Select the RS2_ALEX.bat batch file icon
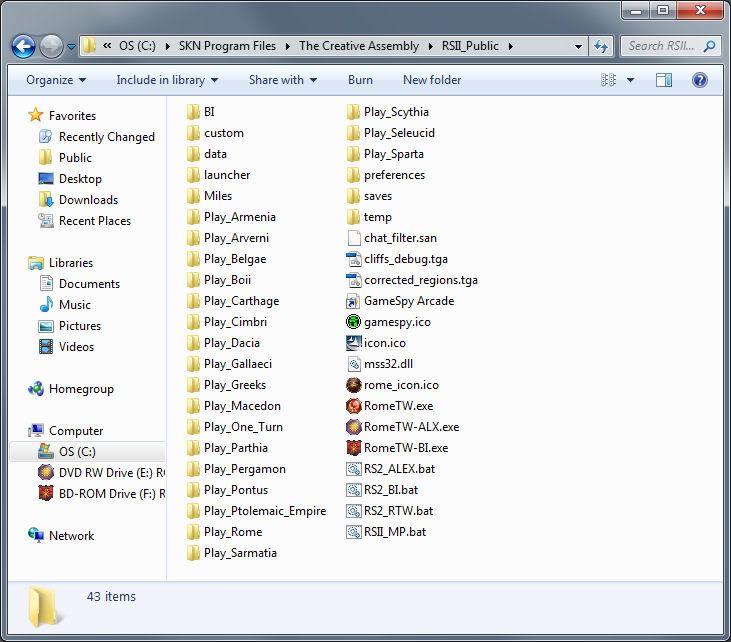This screenshot has height=642, width=731. pyautogui.click(x=353, y=469)
